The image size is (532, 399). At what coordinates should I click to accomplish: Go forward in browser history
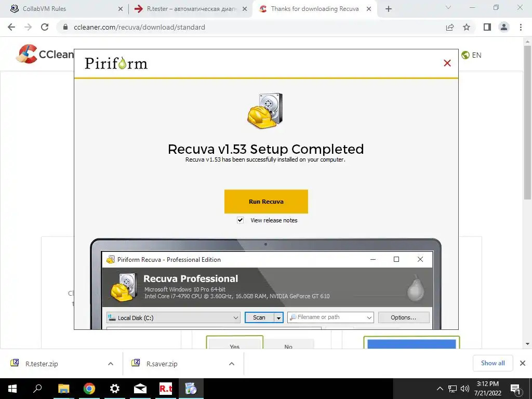pos(28,27)
